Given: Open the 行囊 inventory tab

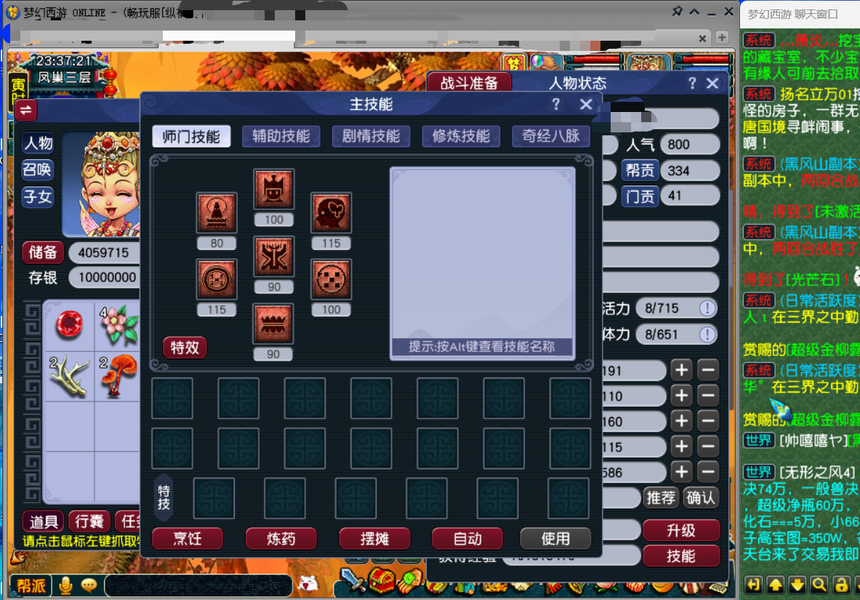Looking at the screenshot, I should [89, 522].
